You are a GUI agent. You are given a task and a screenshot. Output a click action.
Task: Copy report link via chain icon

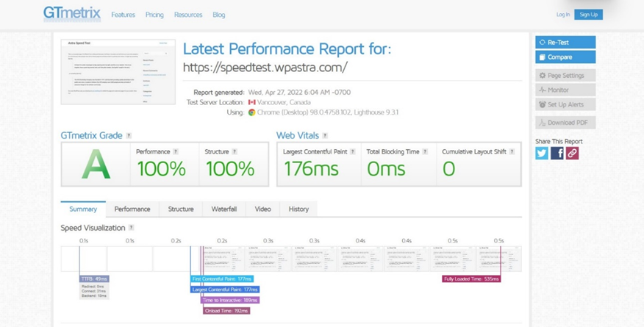(x=572, y=153)
